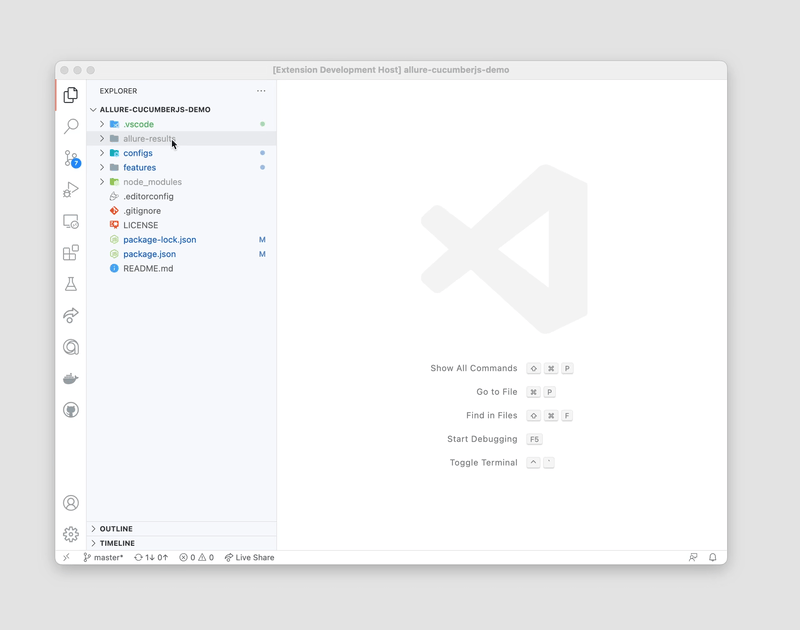This screenshot has height=630, width=800.
Task: Open the Search view in activity bar
Action: coord(71,126)
